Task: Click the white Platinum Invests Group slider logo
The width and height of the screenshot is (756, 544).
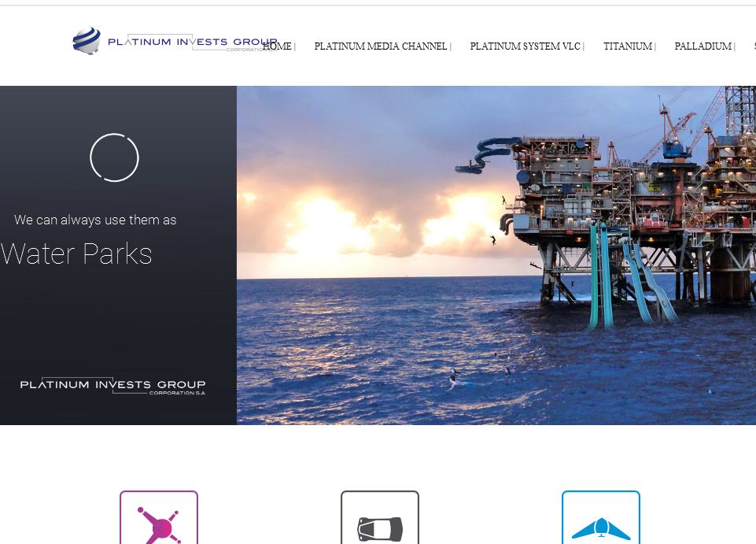Action: 112,386
